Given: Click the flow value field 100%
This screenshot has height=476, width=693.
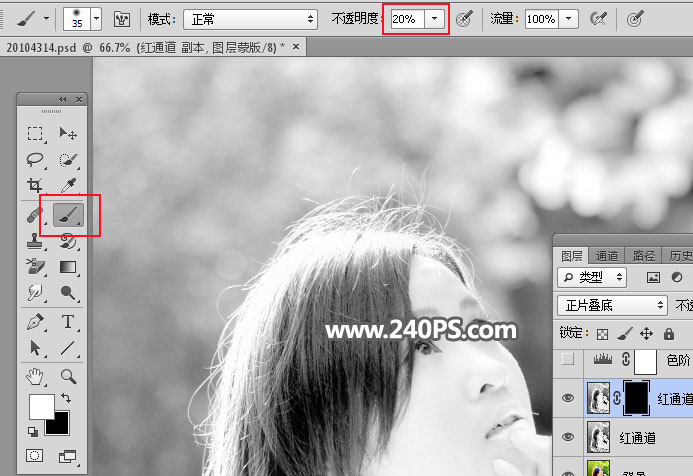Looking at the screenshot, I should (542, 19).
